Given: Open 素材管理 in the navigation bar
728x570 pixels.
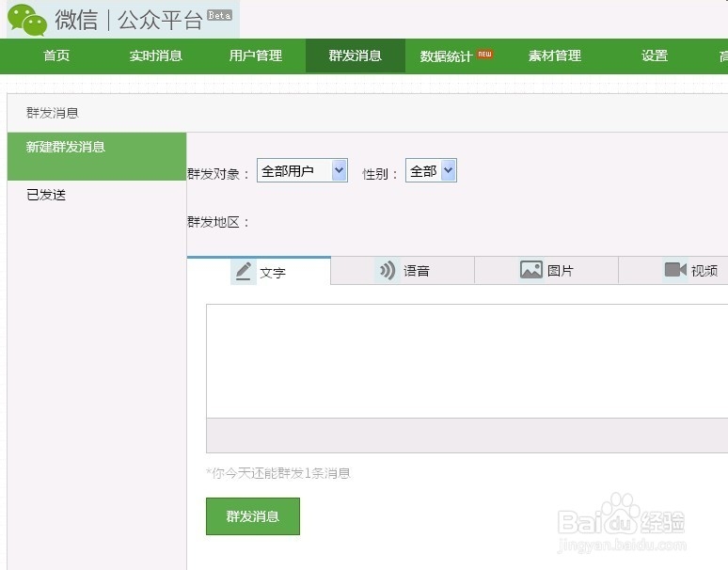Looking at the screenshot, I should click(555, 55).
